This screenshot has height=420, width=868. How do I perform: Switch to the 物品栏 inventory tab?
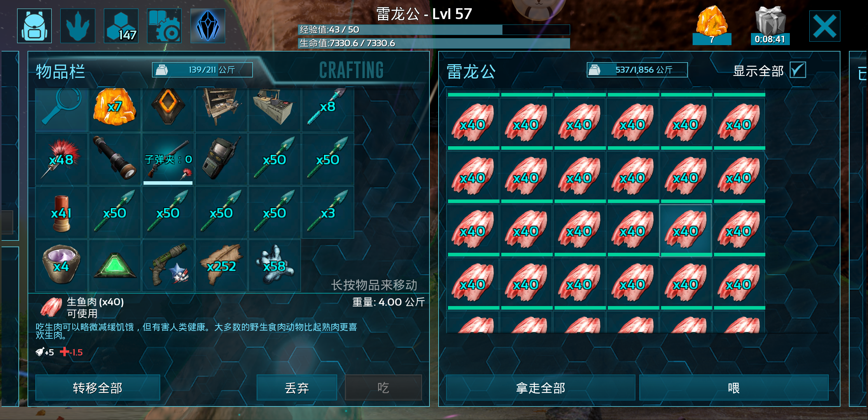click(60, 72)
